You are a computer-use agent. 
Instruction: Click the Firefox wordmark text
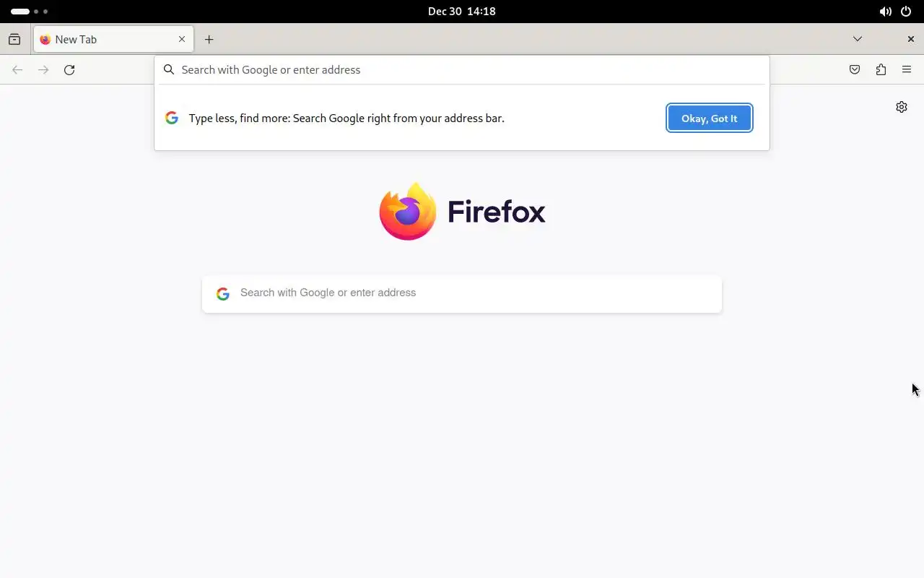click(x=497, y=212)
